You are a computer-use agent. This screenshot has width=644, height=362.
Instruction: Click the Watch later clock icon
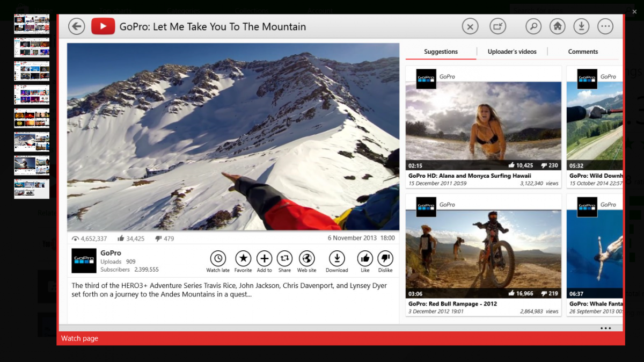coord(218,258)
